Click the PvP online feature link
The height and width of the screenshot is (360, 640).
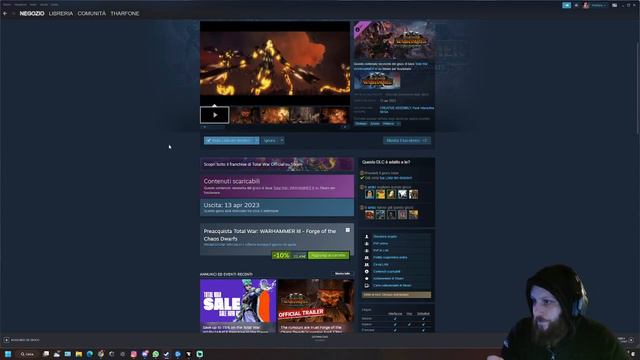coord(380,244)
